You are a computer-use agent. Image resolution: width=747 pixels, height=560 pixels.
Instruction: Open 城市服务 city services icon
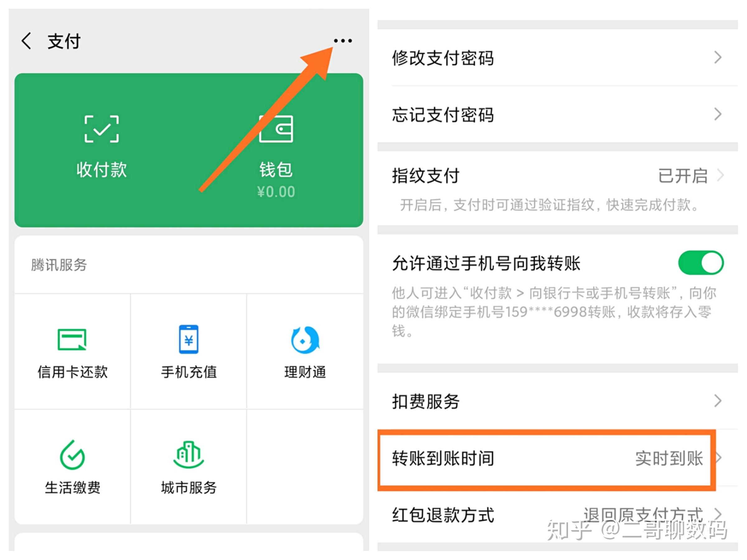(x=188, y=455)
